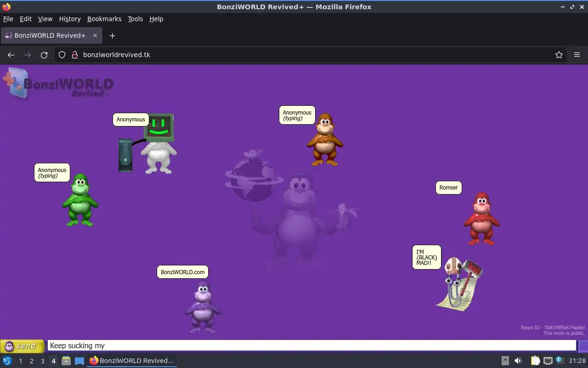Click the typing bubble above the orange gorilla

[x=297, y=115]
